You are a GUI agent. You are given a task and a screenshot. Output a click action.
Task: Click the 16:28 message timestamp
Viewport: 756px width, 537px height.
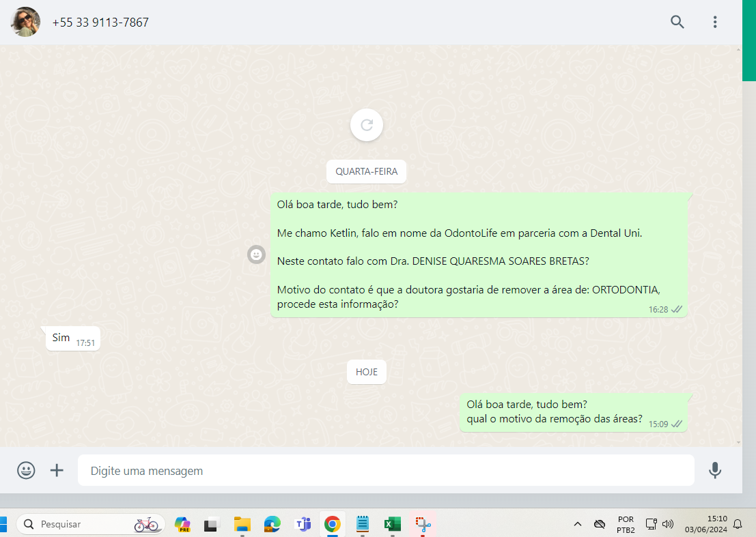click(x=658, y=310)
